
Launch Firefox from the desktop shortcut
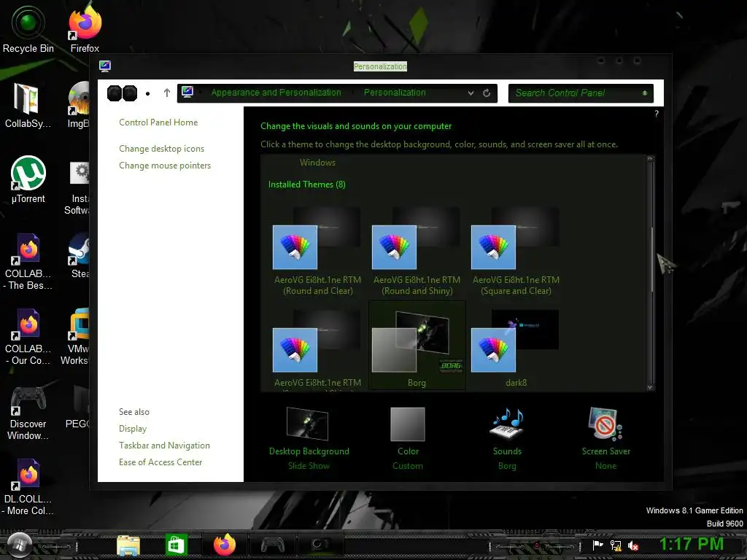pyautogui.click(x=85, y=28)
